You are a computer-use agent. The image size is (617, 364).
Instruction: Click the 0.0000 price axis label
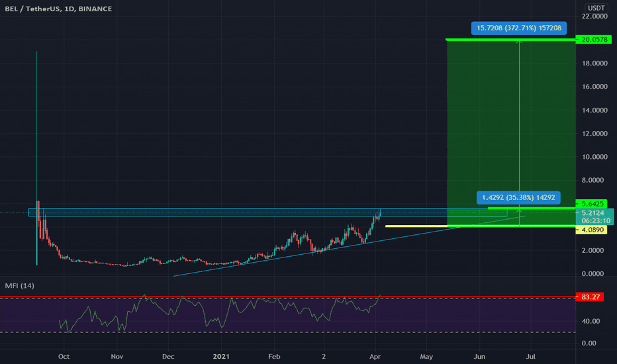tap(593, 273)
